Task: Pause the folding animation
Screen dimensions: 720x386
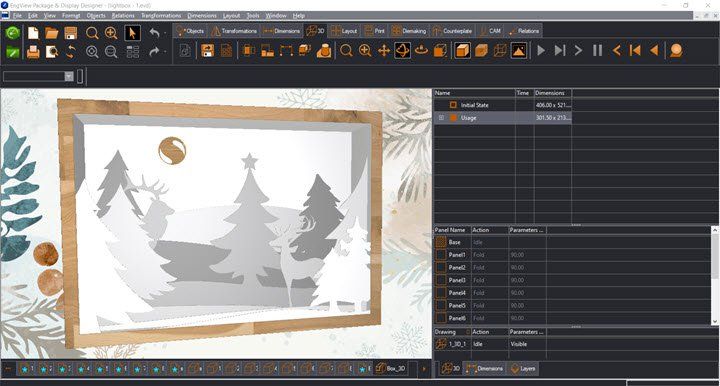Action: tap(597, 50)
